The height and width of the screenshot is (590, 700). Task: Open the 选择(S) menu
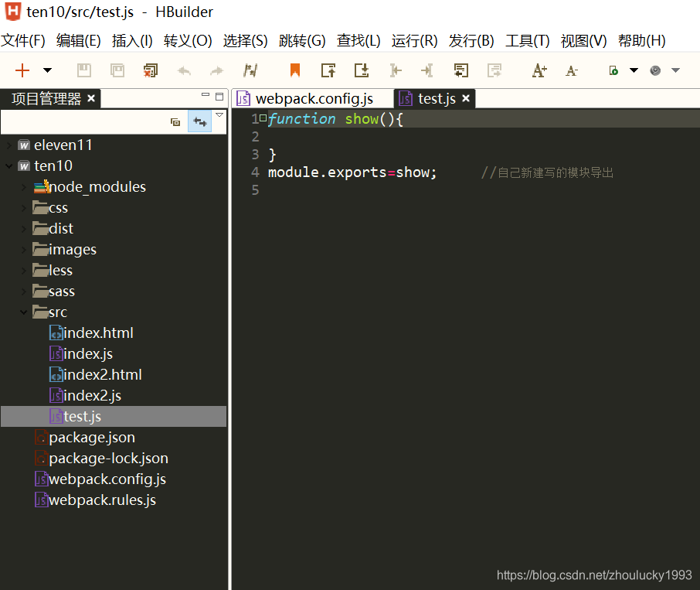(246, 41)
